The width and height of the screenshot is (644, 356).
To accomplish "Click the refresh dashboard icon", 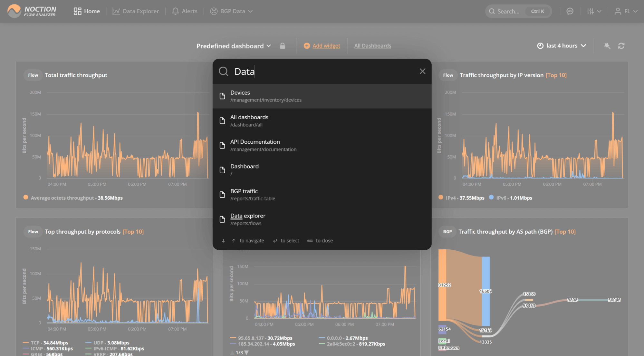I will (x=621, y=46).
